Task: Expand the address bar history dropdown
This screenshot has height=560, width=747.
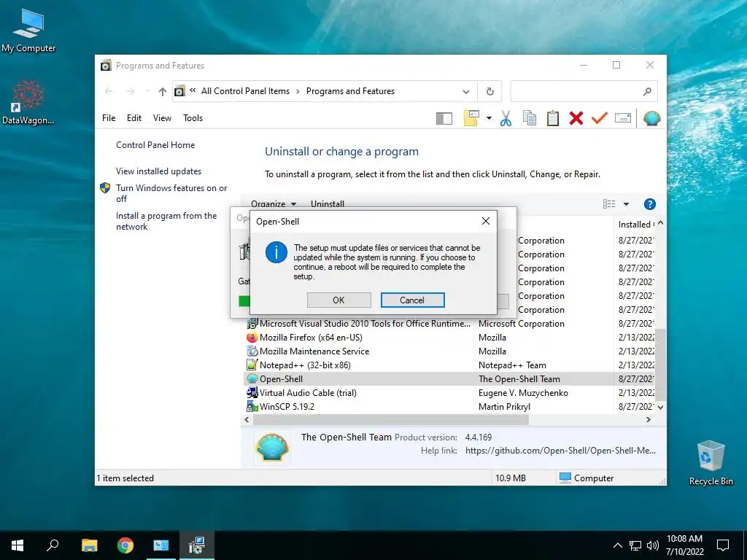Action: [466, 91]
